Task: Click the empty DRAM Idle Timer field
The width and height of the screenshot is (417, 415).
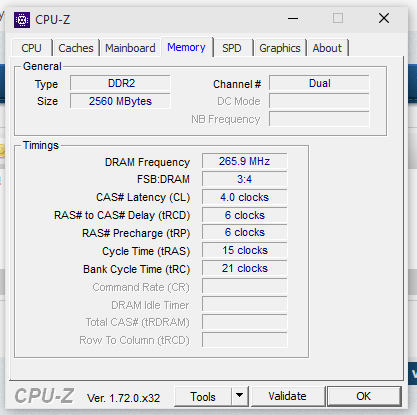Action: pos(244,304)
